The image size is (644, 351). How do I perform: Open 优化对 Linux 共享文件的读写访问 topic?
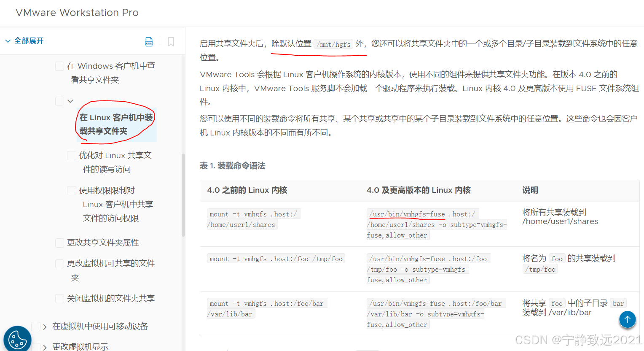click(x=115, y=162)
